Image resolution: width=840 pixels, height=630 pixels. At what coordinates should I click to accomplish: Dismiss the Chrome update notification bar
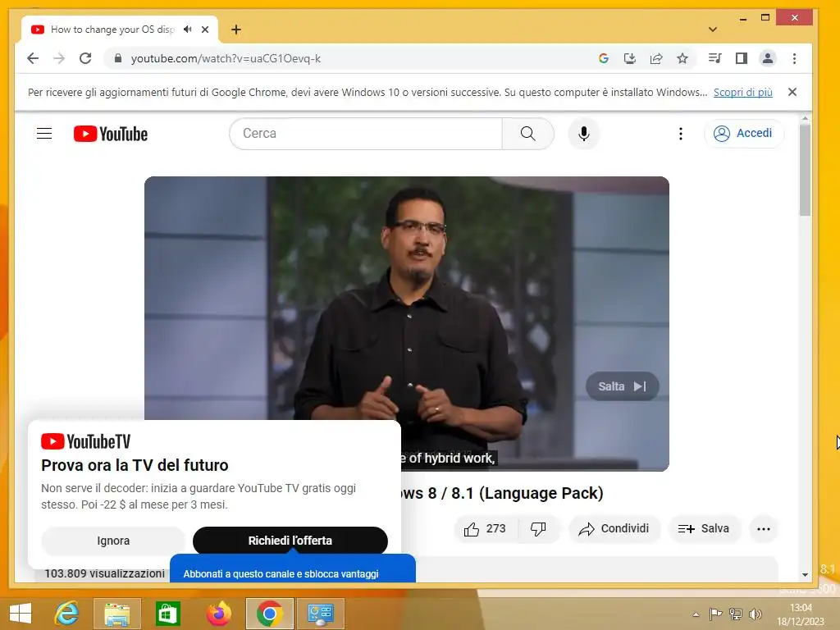(792, 92)
